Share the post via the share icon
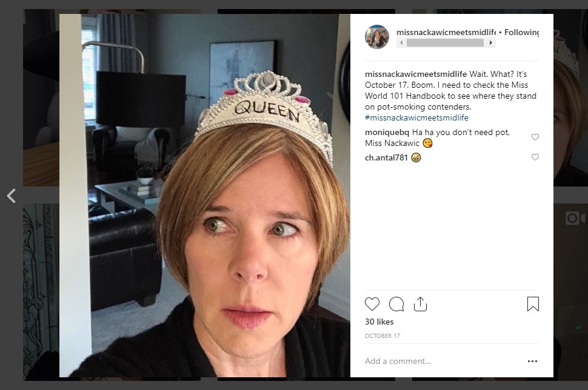588x390 pixels. 420,304
